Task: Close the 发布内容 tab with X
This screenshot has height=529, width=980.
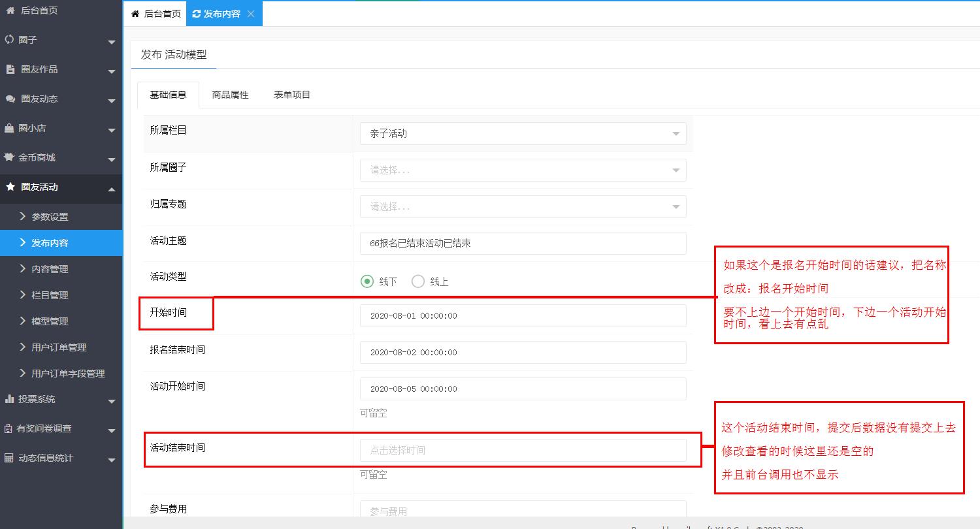Action: (251, 14)
